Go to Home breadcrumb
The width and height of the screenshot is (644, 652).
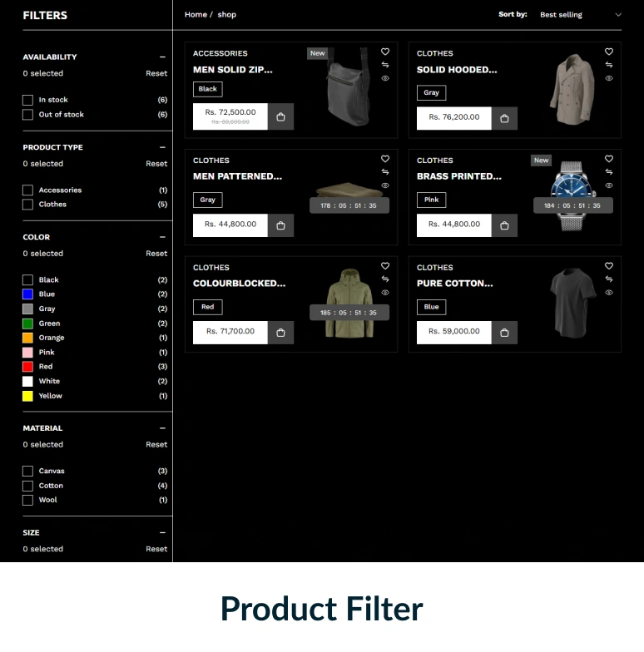click(x=196, y=15)
